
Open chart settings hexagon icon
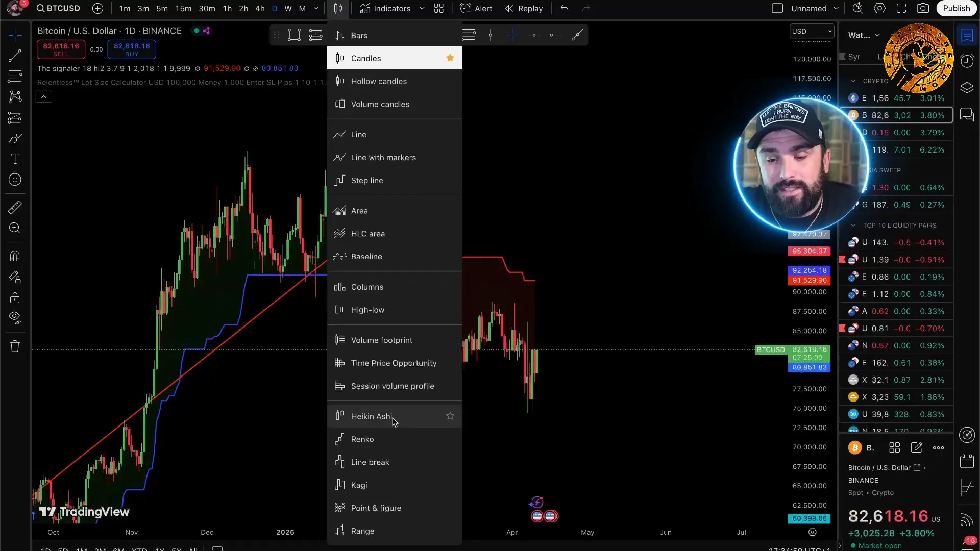coord(879,8)
